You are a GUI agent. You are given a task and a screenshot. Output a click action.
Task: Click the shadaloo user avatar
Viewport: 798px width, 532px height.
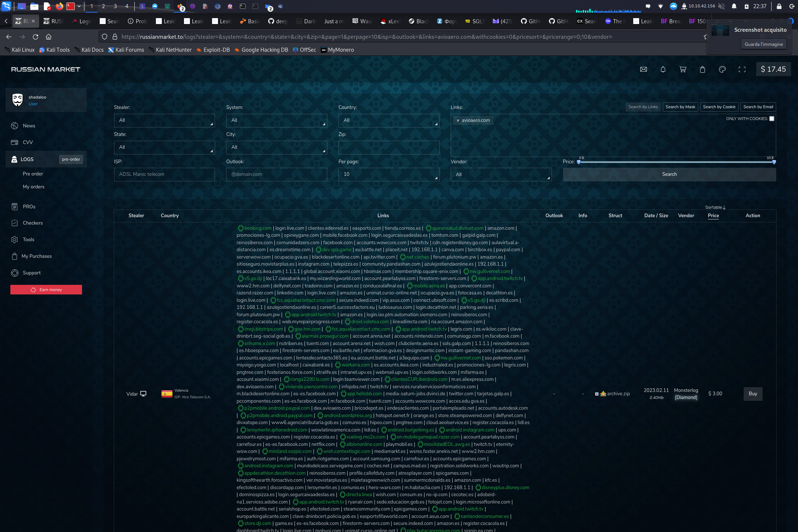pyautogui.click(x=18, y=100)
